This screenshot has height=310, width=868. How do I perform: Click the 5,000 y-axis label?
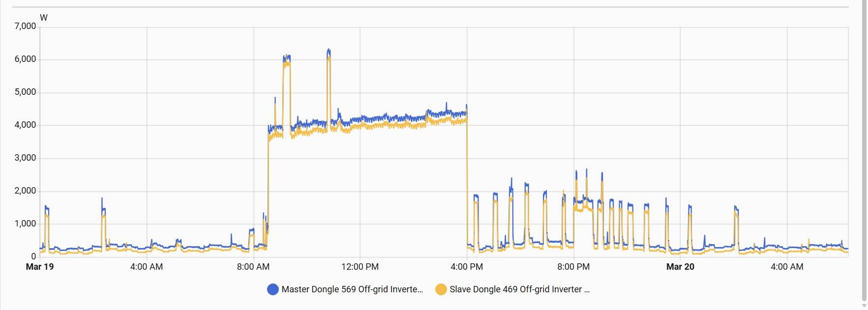tap(26, 92)
